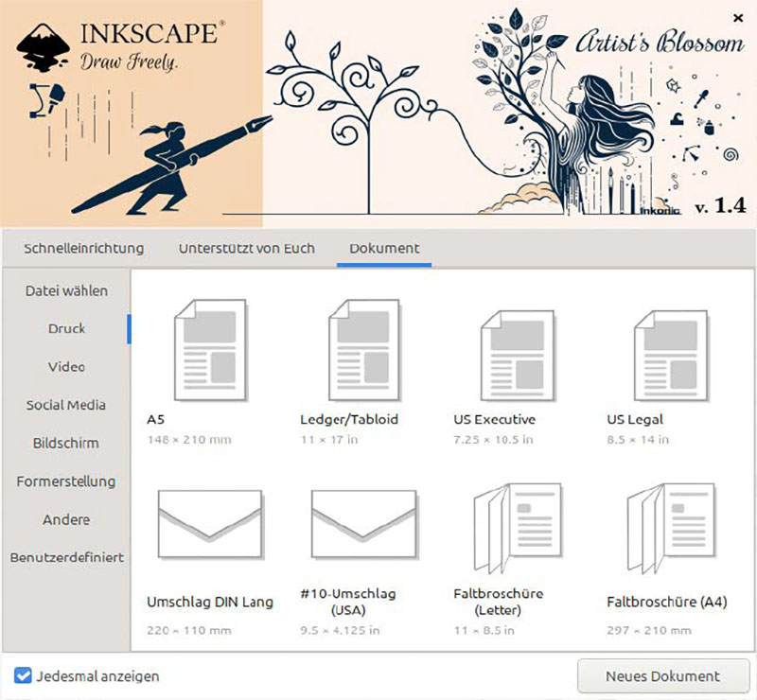Viewport: 757px width, 700px height.
Task: Open Datei wählen in the sidebar
Action: click(66, 290)
